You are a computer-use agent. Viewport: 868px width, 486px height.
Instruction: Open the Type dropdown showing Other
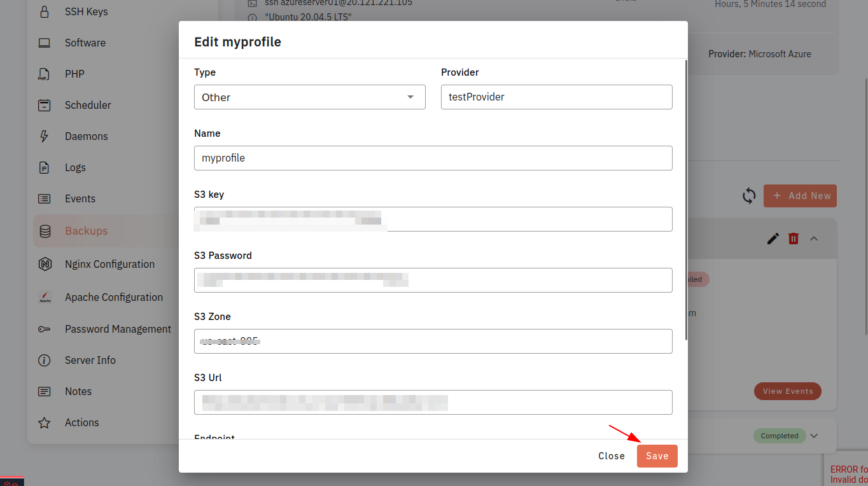[x=310, y=97]
